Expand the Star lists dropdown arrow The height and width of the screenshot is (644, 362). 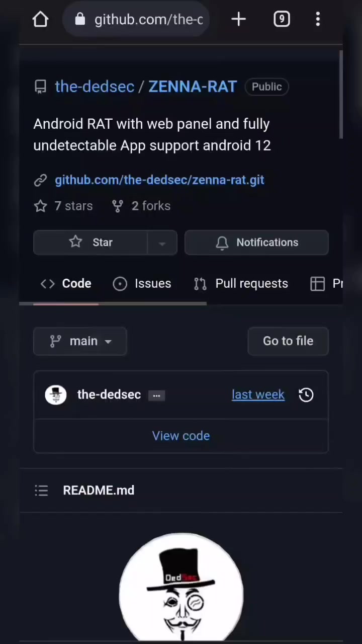pyautogui.click(x=162, y=243)
